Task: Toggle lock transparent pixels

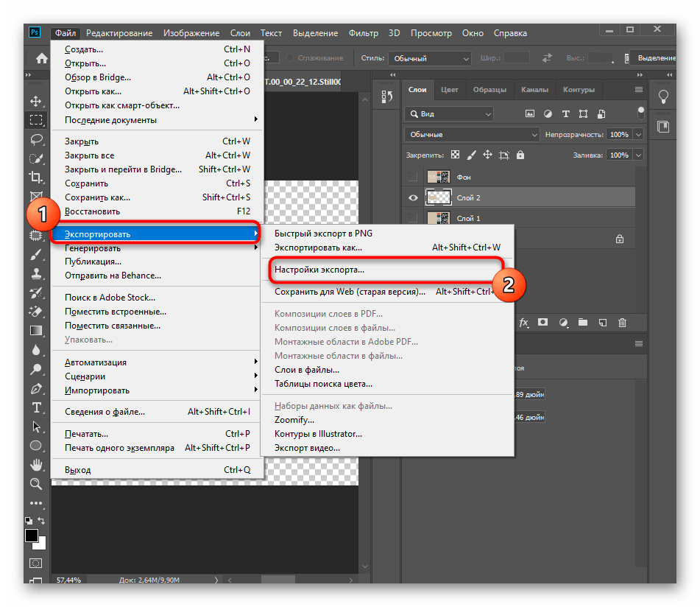Action: (x=455, y=155)
